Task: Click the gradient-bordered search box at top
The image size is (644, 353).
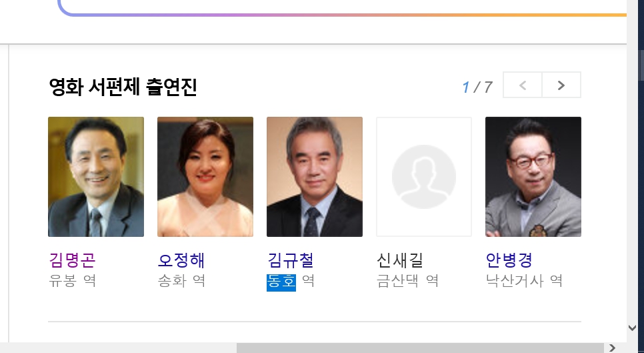Action: (x=342, y=7)
